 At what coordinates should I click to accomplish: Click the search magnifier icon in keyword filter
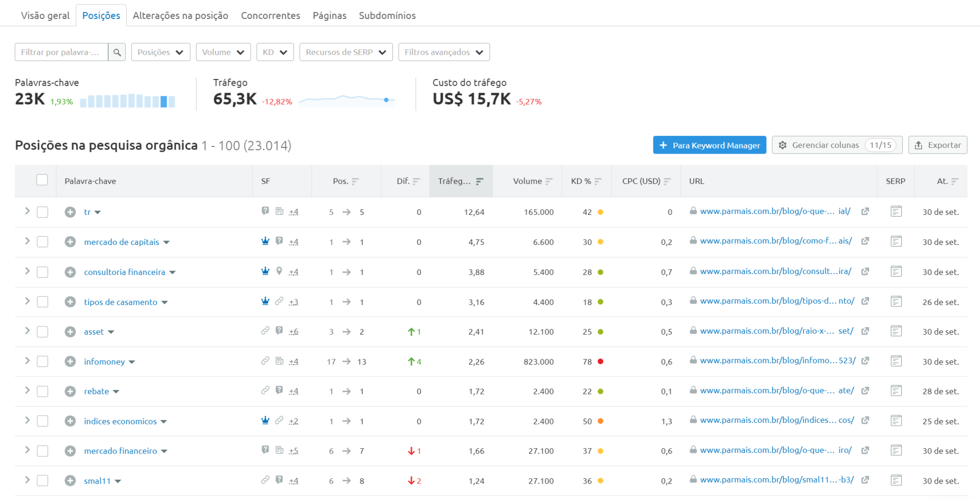tap(117, 52)
